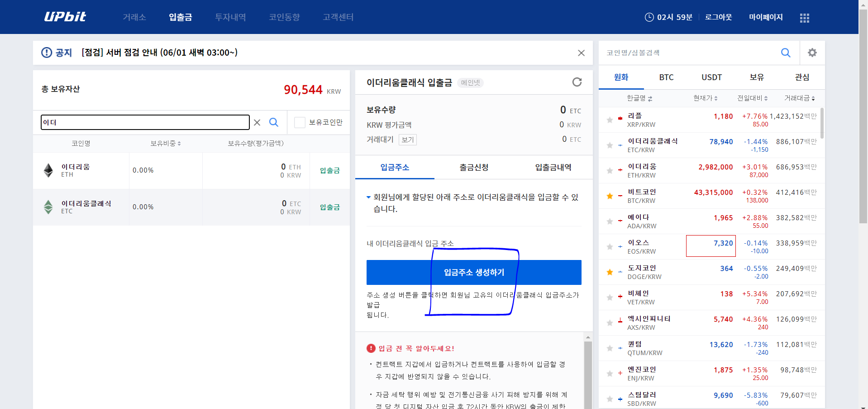This screenshot has height=409, width=868.
Task: Select the 입출금내역 tab
Action: click(553, 167)
